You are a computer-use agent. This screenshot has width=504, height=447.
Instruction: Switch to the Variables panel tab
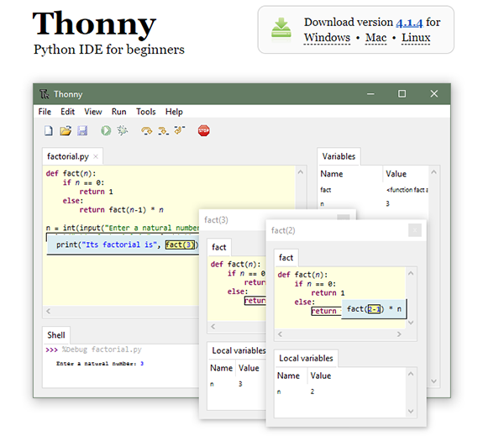click(x=339, y=156)
